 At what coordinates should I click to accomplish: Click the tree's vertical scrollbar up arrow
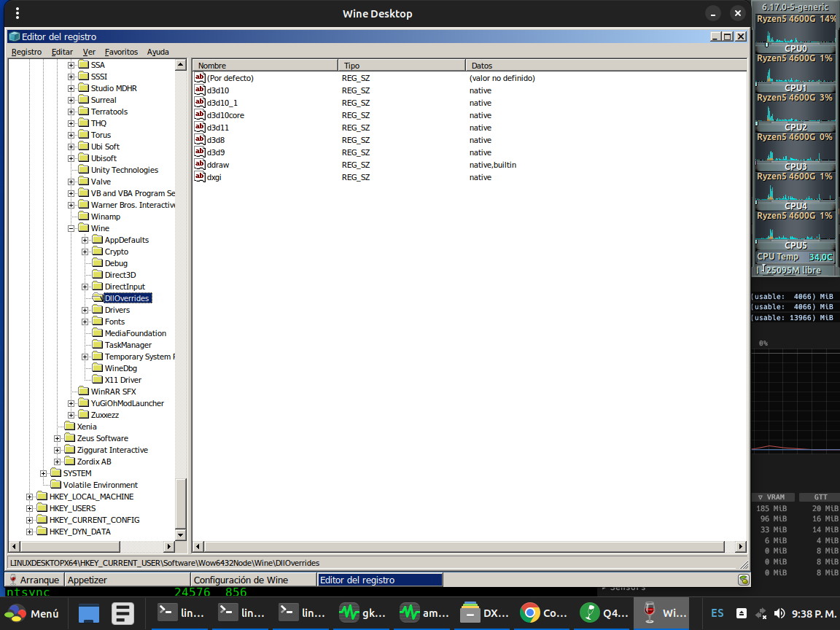181,65
